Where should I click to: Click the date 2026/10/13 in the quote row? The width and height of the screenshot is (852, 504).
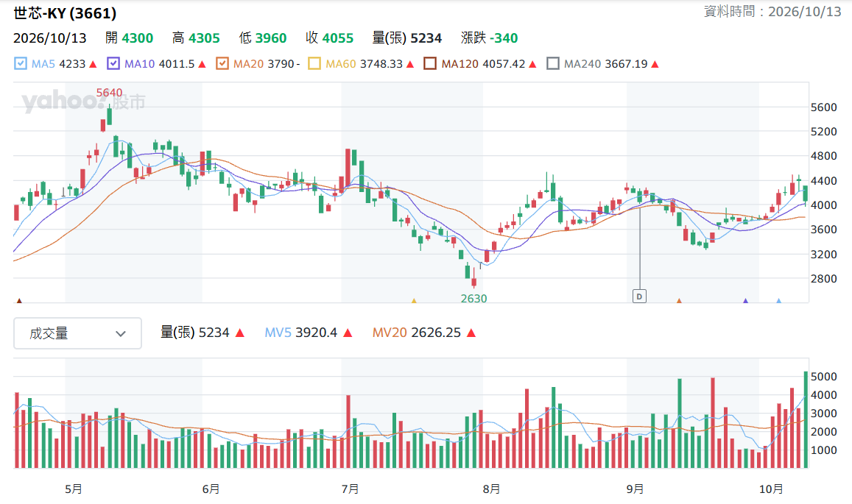[x=49, y=38]
